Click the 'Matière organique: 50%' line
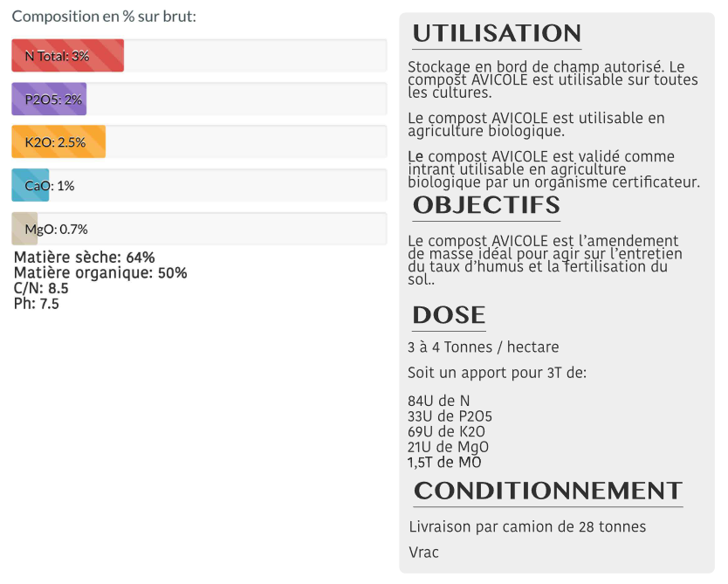Image resolution: width=728 pixels, height=584 pixels. [100, 273]
